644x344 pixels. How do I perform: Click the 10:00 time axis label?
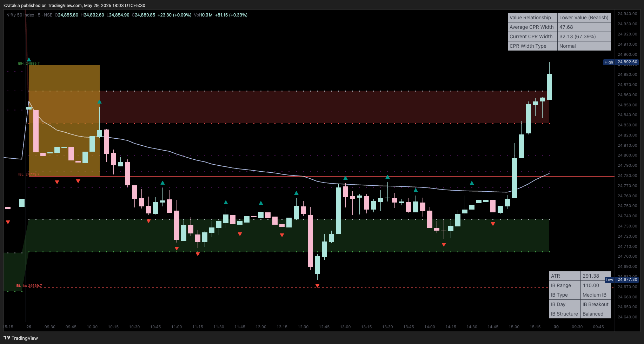tap(92, 327)
